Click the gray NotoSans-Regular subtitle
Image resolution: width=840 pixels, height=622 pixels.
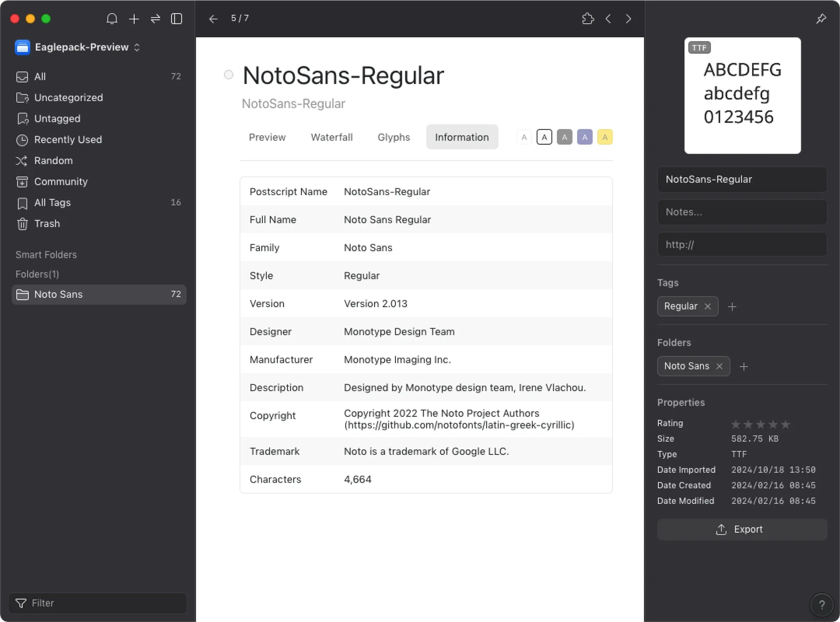tap(293, 104)
